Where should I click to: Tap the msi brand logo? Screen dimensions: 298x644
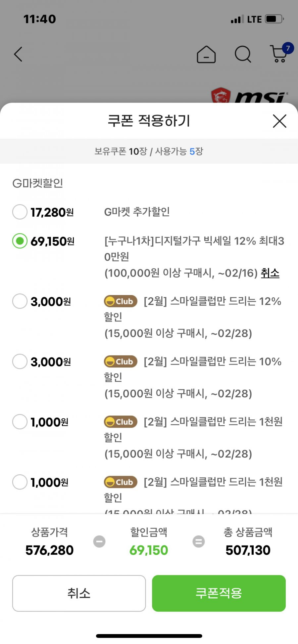click(249, 96)
